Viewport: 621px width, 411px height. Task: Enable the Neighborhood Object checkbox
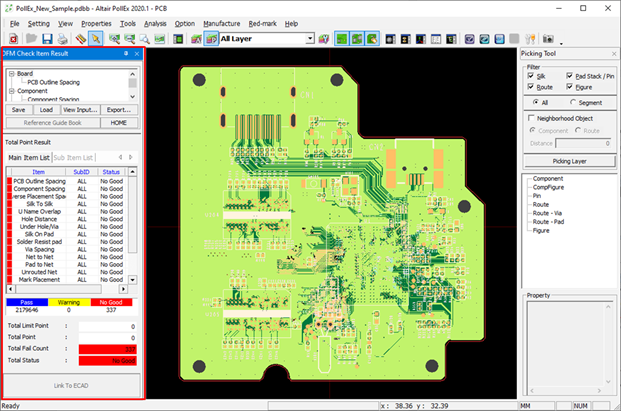(530, 118)
